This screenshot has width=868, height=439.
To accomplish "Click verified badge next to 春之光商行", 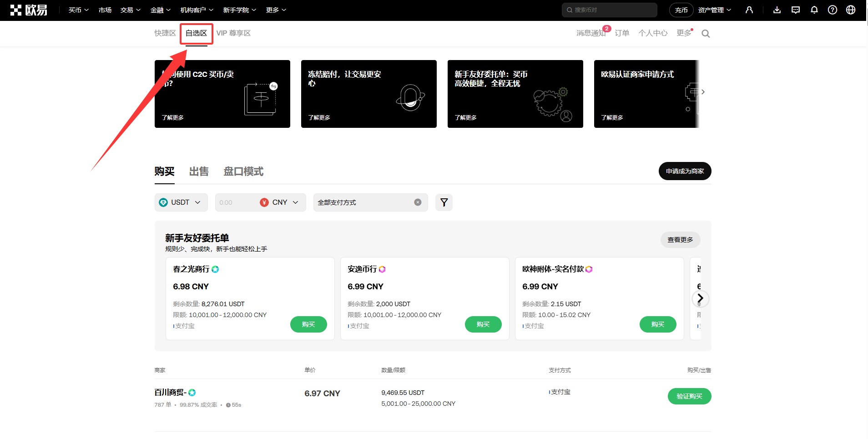I will (x=215, y=269).
